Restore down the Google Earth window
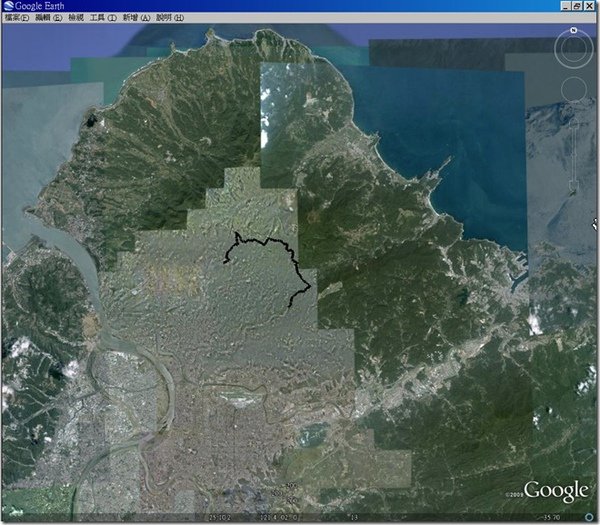600x525 pixels. coord(577,6)
